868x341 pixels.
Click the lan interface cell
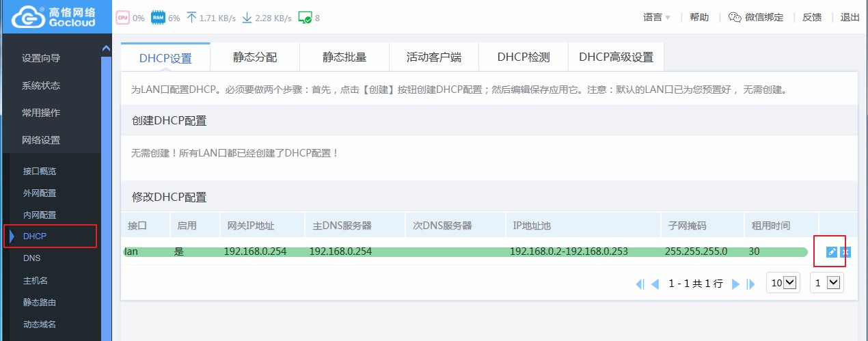point(131,251)
